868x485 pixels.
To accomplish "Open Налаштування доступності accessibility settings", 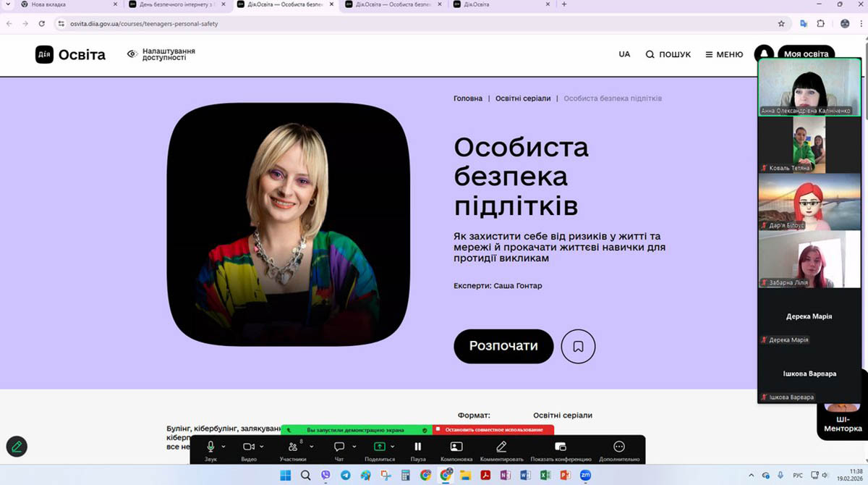I will tap(161, 54).
